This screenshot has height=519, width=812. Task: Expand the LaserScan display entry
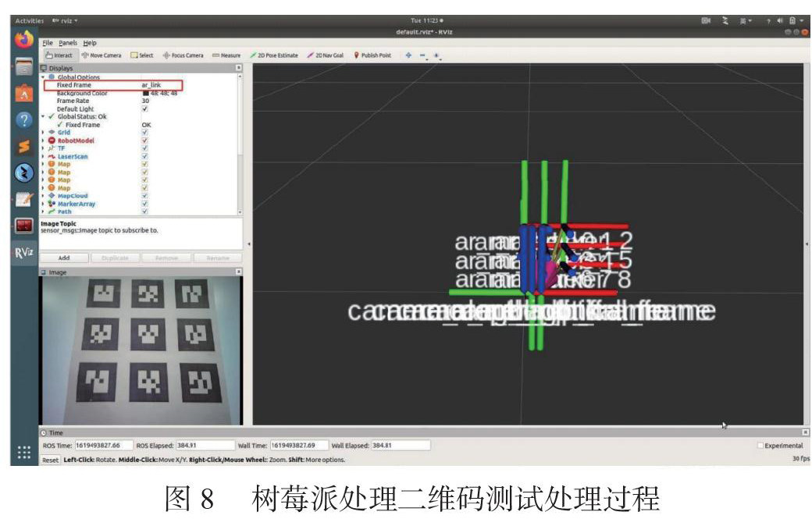pos(42,156)
